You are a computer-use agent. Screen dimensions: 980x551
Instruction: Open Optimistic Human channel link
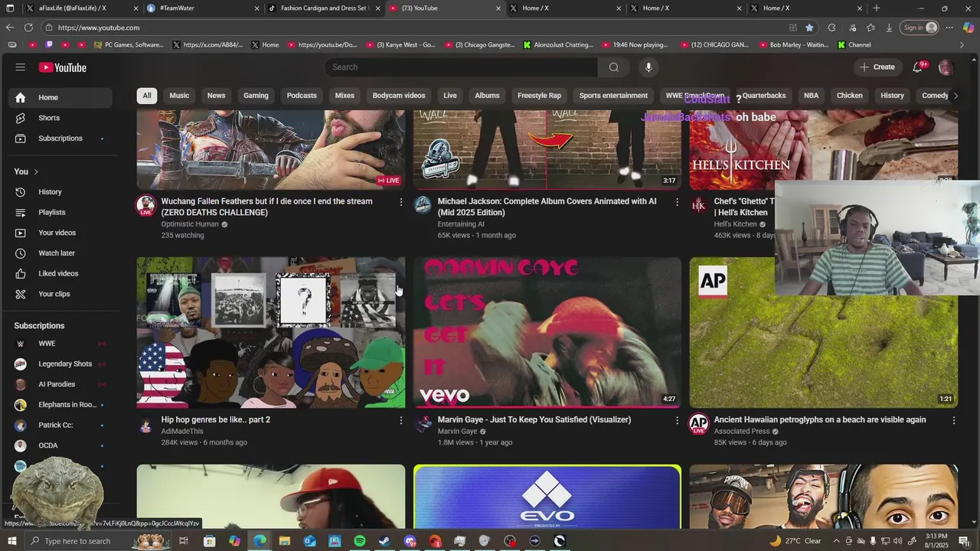190,224
